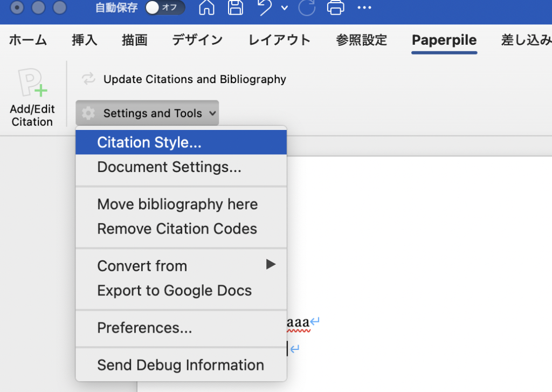Print the document with printer icon
The width and height of the screenshot is (552, 392).
pyautogui.click(x=335, y=8)
